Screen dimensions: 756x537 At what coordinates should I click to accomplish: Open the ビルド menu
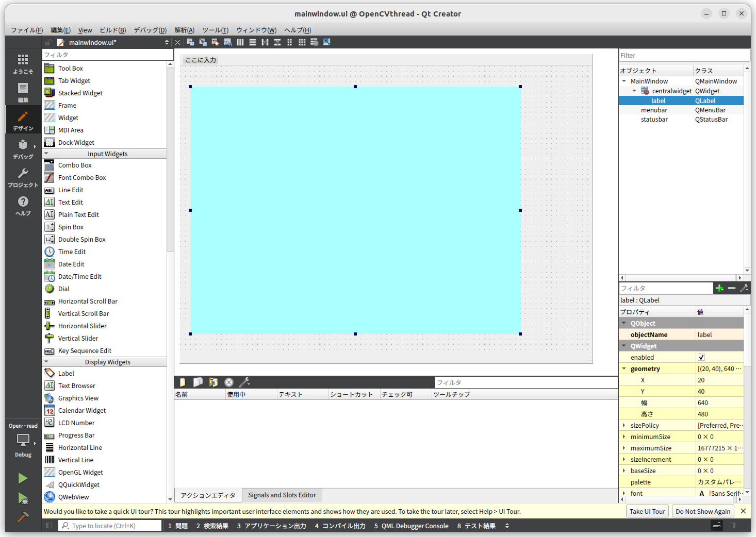point(112,30)
